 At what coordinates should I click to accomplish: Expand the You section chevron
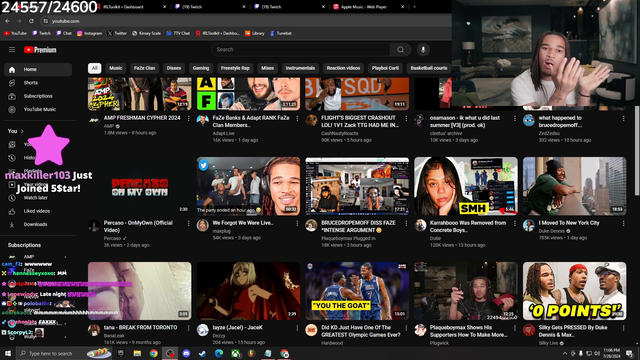(x=22, y=131)
